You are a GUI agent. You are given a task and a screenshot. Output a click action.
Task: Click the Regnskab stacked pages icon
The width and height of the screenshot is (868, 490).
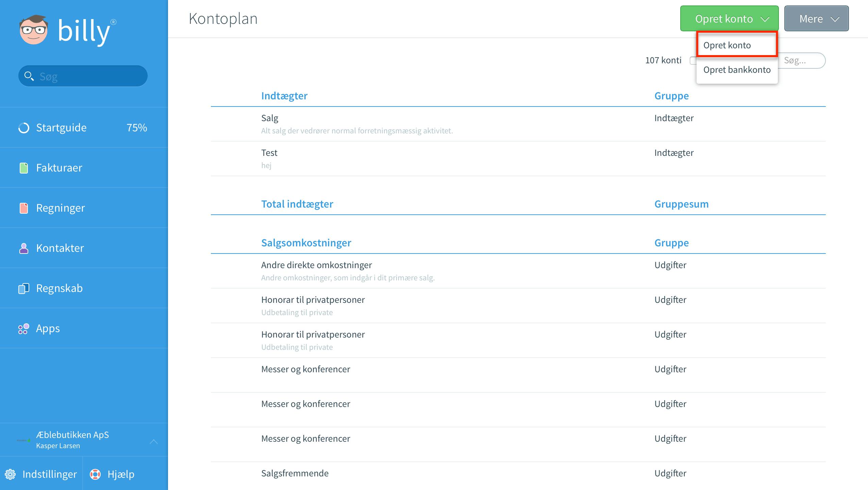[x=24, y=289]
